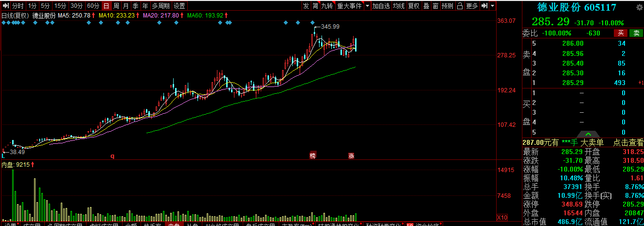
Task: Toggle 重大事件 major events display
Action: click(349, 6)
